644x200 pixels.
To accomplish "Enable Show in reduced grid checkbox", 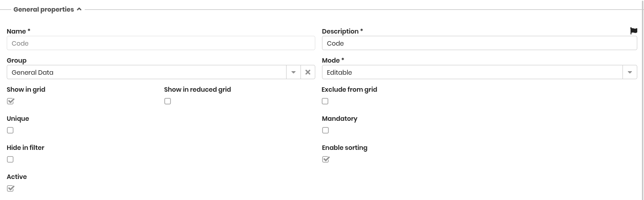I will 168,101.
